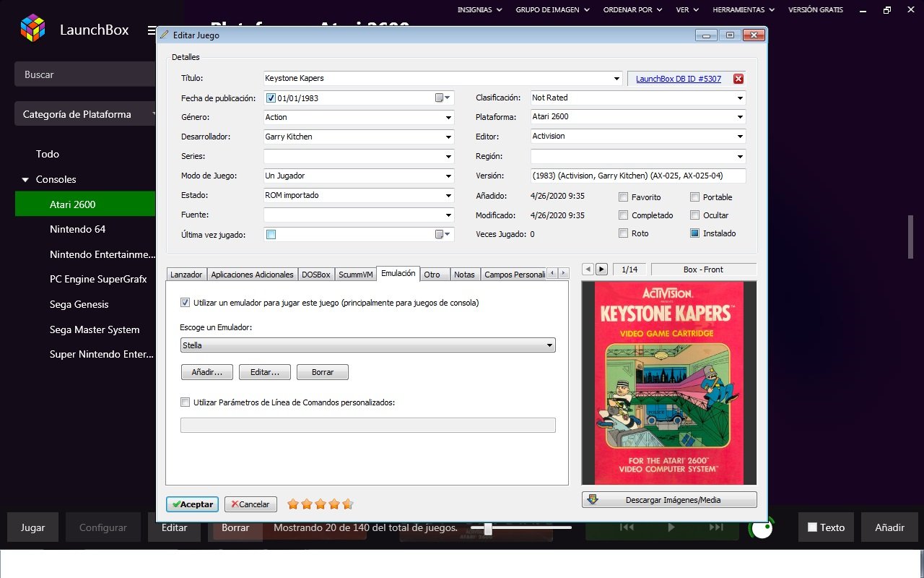The image size is (924, 578).
Task: Maximize the Editar Juego dialog
Action: tap(730, 35)
